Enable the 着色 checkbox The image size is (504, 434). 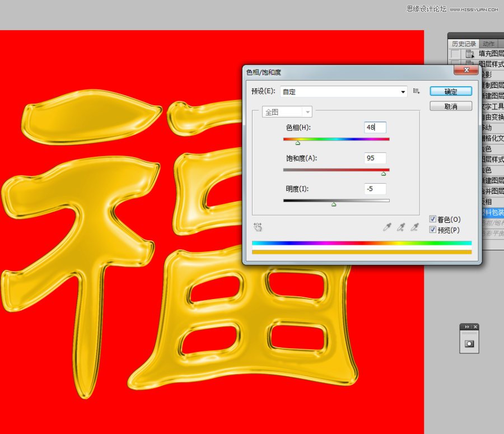coord(433,219)
